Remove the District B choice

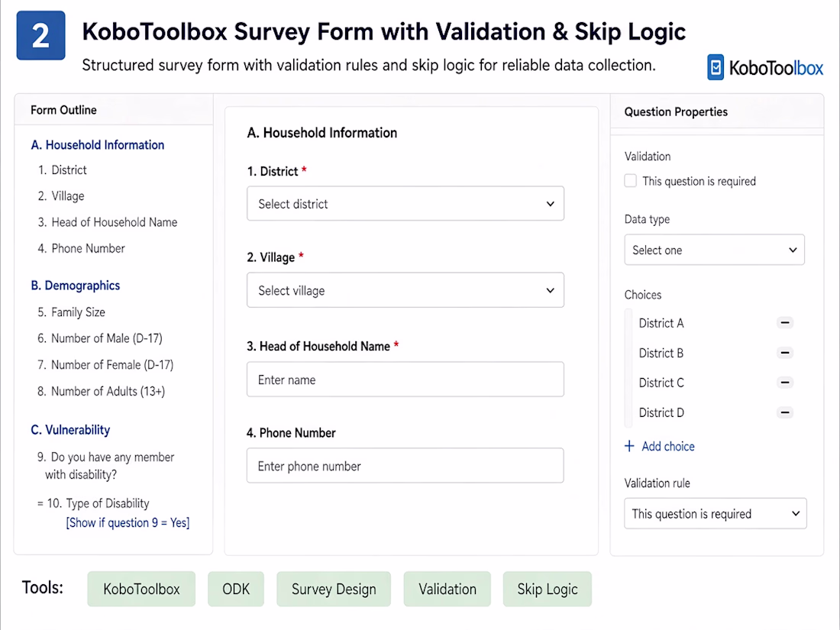tap(785, 353)
